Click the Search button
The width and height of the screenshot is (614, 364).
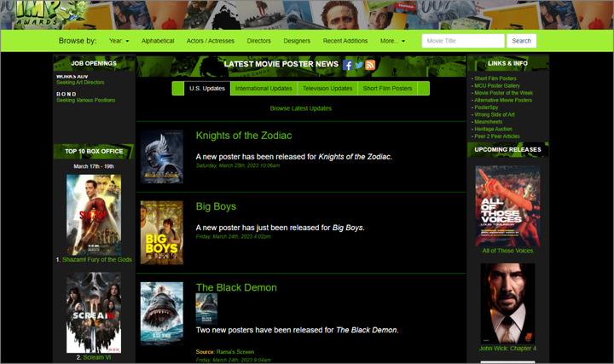[x=522, y=41]
